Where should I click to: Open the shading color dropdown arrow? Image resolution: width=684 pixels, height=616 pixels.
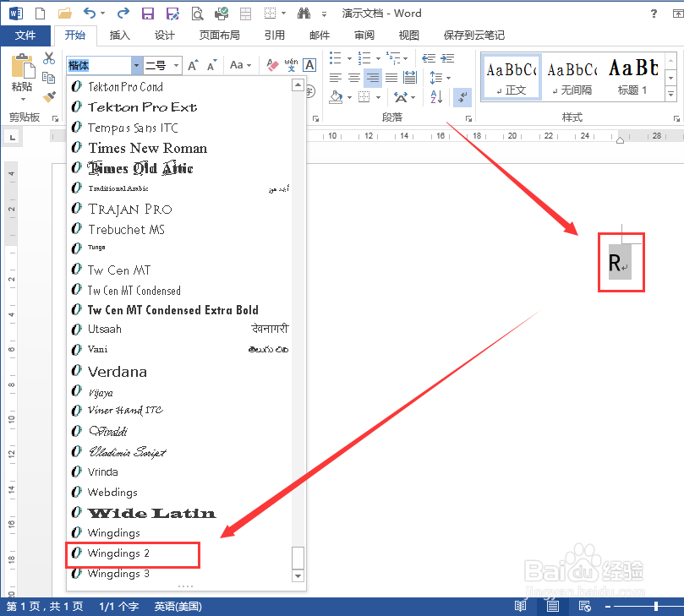pos(349,97)
